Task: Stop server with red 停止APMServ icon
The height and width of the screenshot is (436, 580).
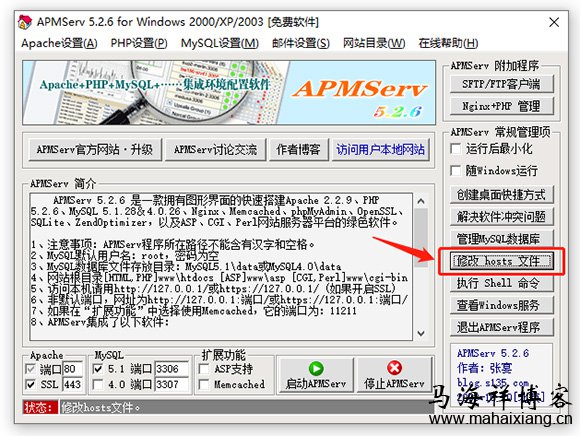Action: point(394,368)
